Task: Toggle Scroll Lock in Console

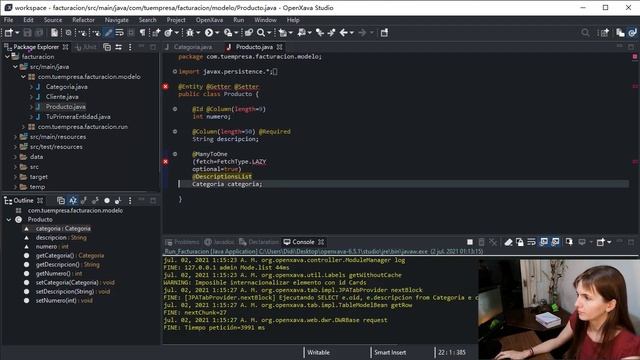Action: click(520, 242)
